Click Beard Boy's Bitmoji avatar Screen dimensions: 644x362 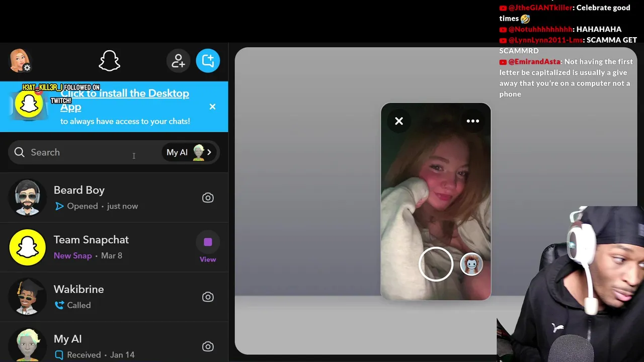(x=28, y=198)
